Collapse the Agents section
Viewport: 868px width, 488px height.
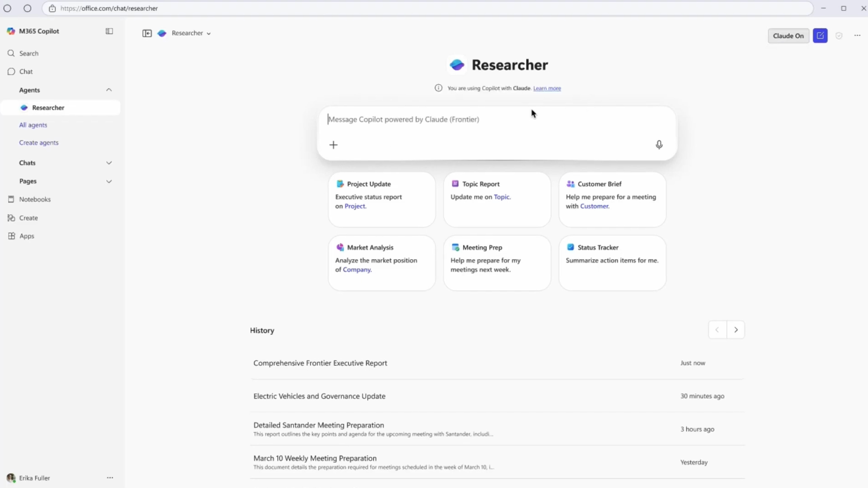109,90
